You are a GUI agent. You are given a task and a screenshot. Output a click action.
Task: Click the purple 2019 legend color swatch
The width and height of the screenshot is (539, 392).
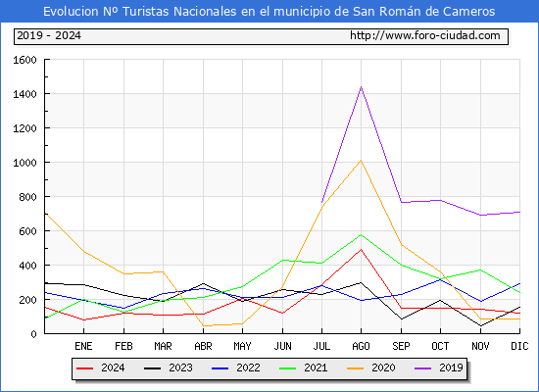(x=422, y=368)
